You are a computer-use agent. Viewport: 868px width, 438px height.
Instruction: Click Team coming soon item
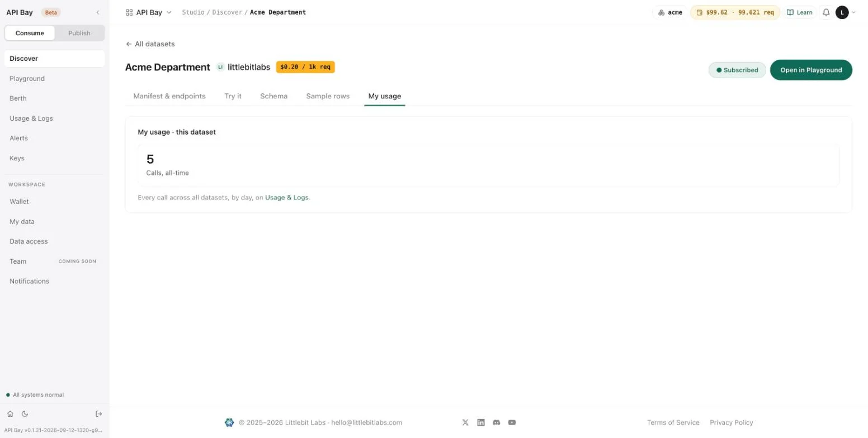click(x=54, y=261)
